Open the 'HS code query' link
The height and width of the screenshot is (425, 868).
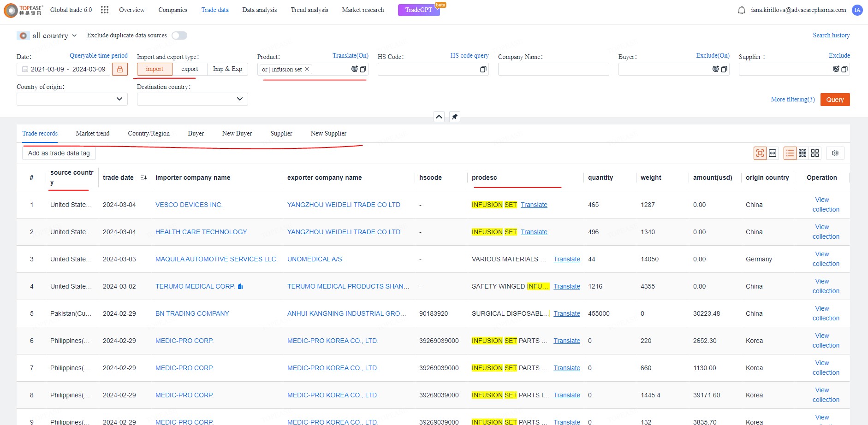[x=470, y=55]
